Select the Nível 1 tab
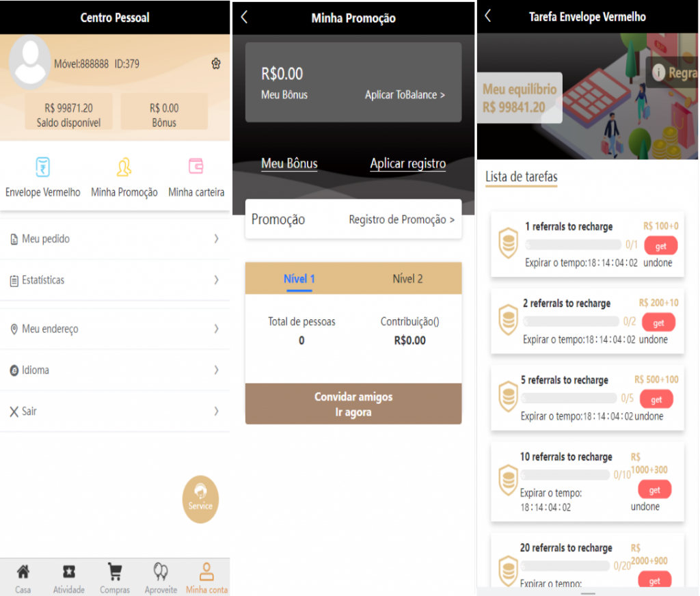The image size is (700, 596). coord(299,279)
